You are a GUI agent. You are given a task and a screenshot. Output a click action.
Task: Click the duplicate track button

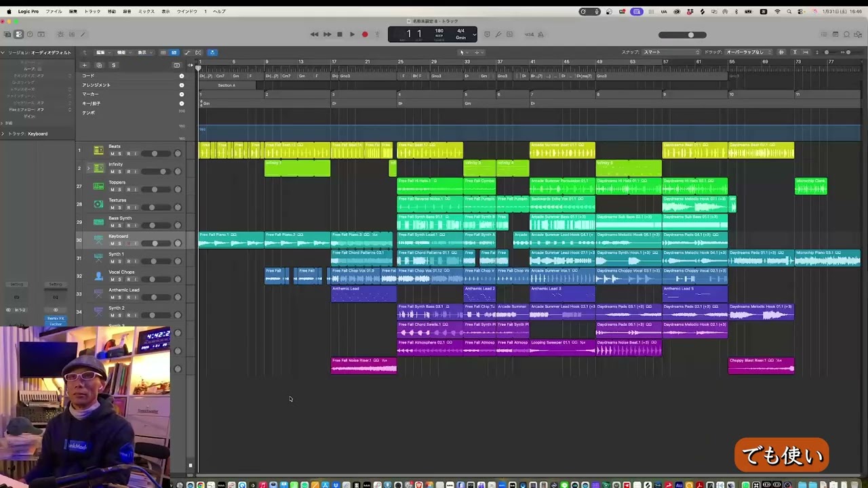[99, 65]
